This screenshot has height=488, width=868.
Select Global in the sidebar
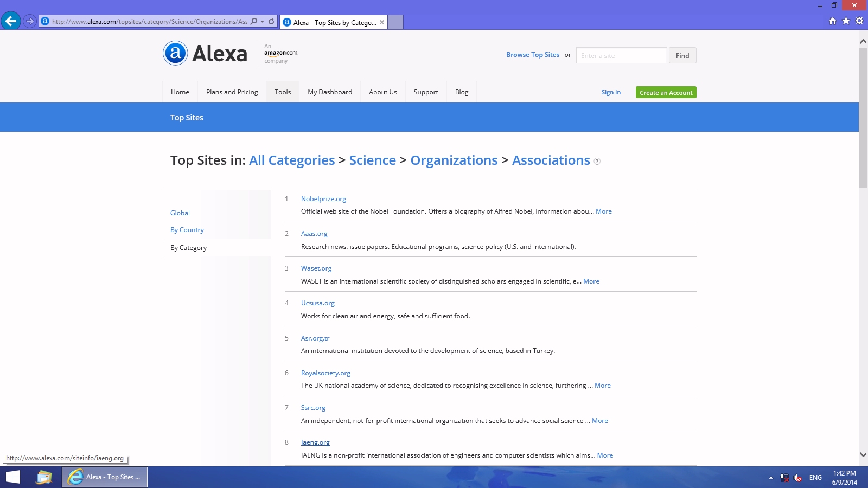coord(180,213)
